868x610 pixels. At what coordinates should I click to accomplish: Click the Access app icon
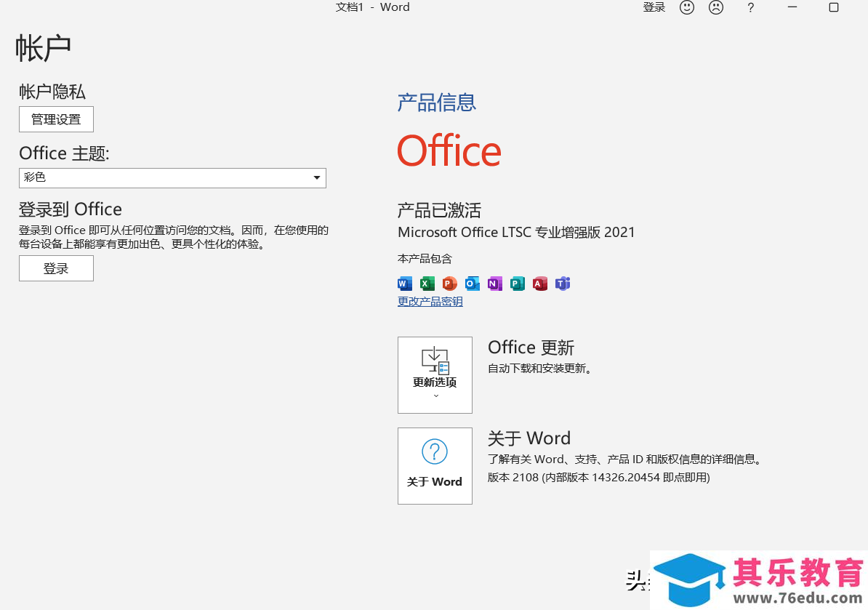coord(539,284)
